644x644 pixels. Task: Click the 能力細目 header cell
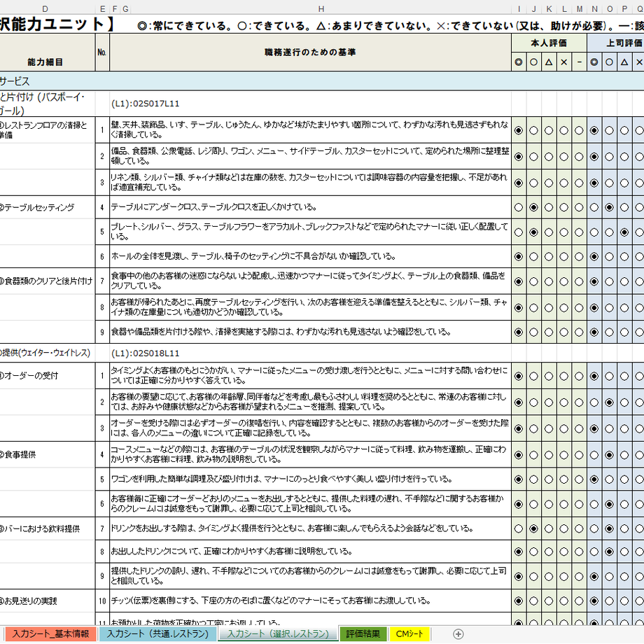pos(47,52)
